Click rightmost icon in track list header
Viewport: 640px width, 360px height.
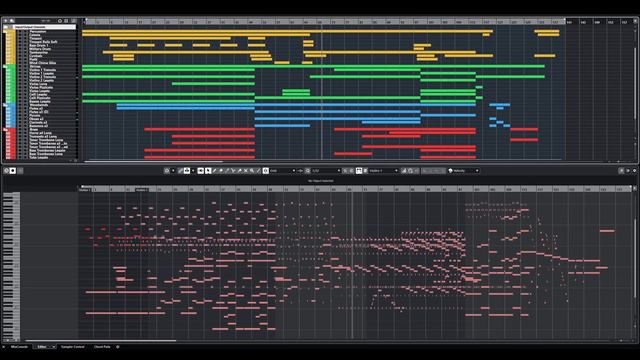(x=74, y=21)
